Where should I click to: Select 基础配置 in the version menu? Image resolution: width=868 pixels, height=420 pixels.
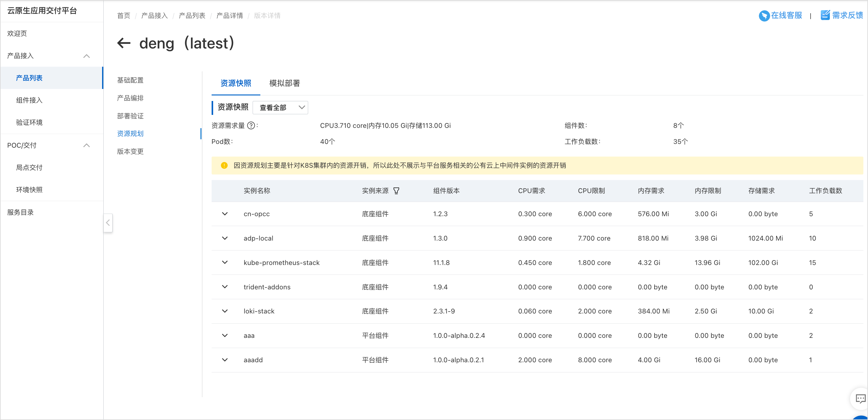(130, 80)
